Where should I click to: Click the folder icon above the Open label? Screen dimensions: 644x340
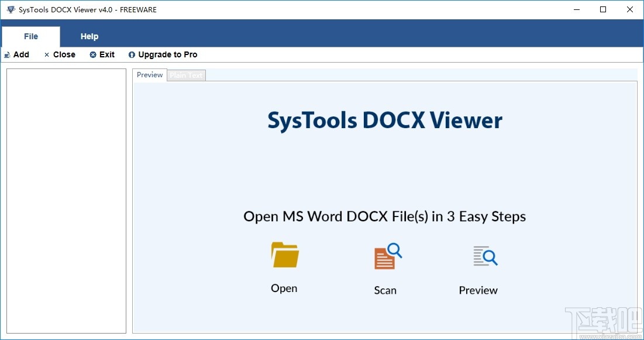284,255
